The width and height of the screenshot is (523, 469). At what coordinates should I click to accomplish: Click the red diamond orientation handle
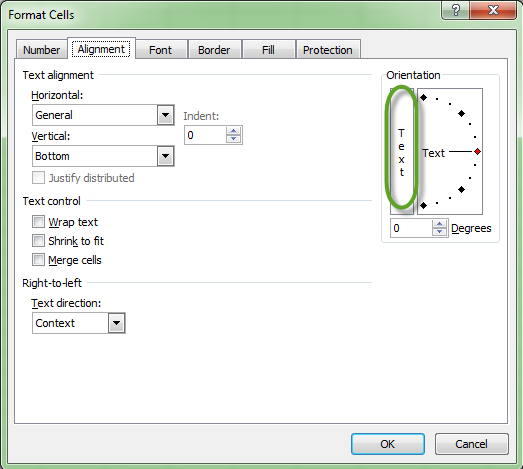[x=477, y=152]
